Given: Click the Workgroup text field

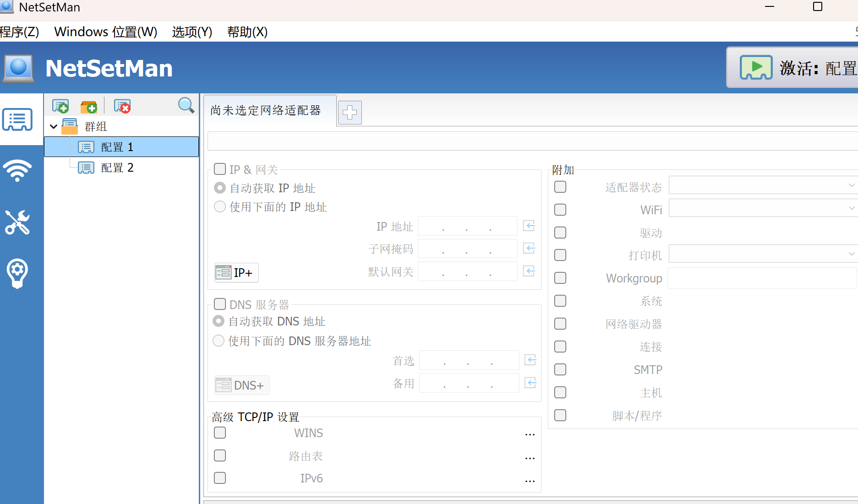Looking at the screenshot, I should coord(762,278).
